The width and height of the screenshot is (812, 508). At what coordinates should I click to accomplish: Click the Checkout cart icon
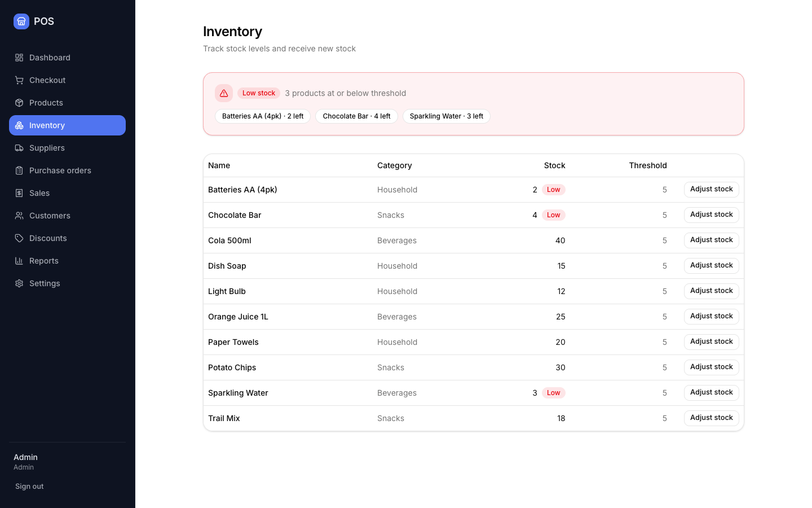click(x=19, y=80)
